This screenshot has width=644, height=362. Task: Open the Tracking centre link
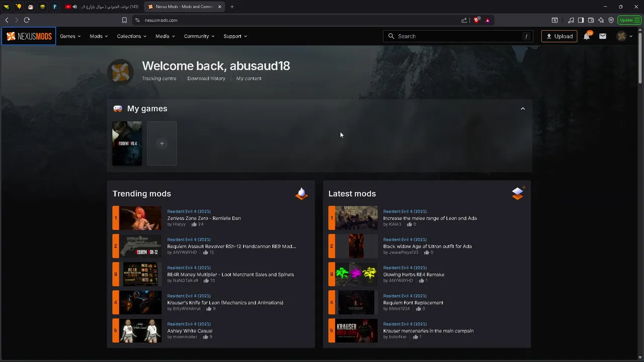(x=159, y=78)
